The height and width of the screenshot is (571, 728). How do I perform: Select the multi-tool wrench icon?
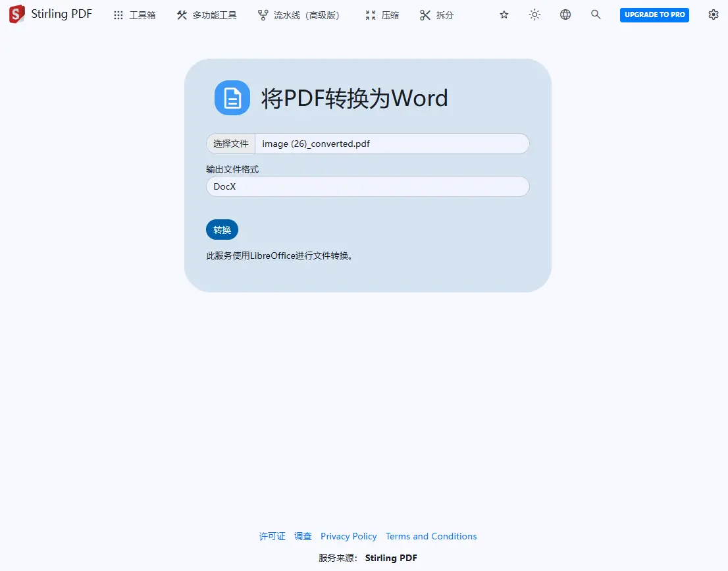(x=182, y=14)
